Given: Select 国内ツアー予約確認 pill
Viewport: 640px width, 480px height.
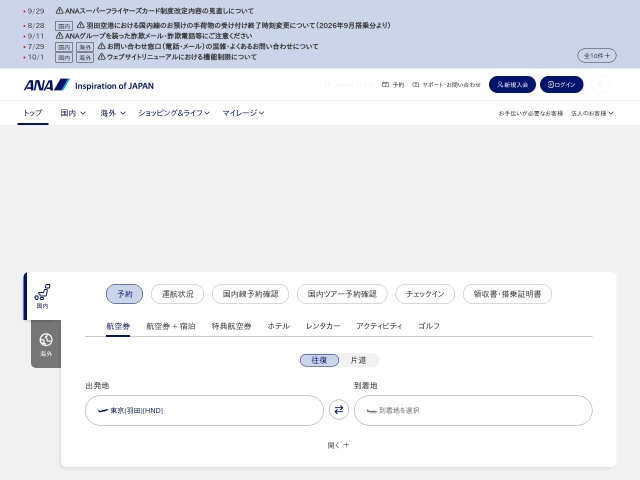Looking at the screenshot, I should (342, 294).
